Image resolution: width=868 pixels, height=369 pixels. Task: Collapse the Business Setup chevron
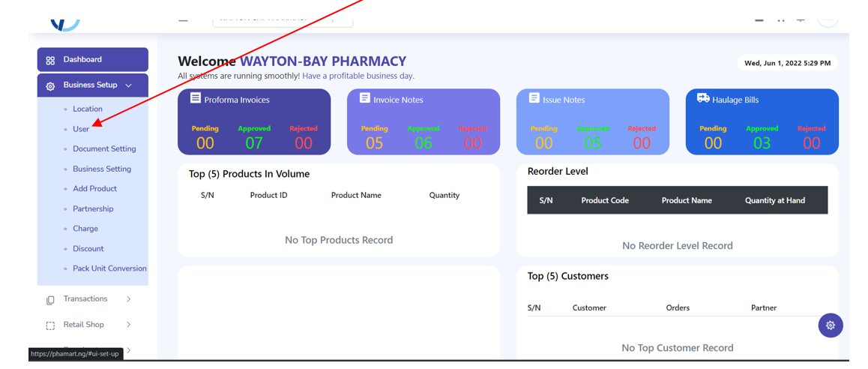pyautogui.click(x=128, y=85)
